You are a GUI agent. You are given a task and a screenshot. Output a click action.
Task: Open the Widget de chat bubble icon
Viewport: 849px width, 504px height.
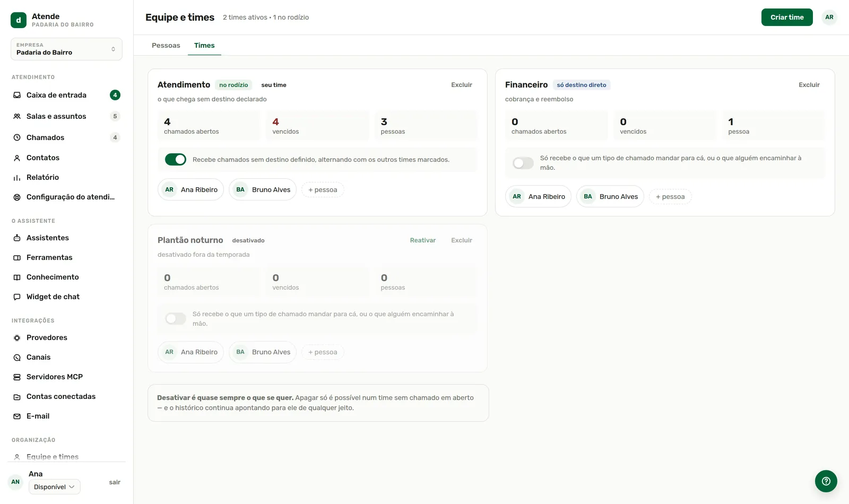point(17,297)
